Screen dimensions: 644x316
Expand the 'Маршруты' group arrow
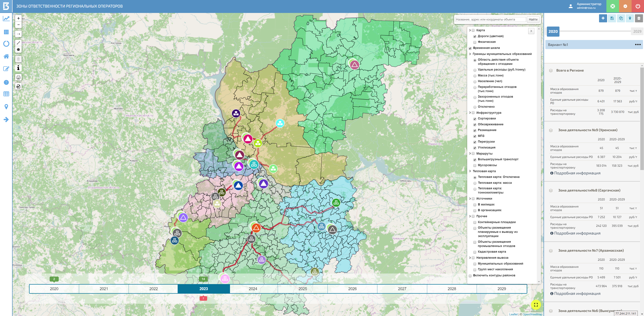pyautogui.click(x=470, y=154)
